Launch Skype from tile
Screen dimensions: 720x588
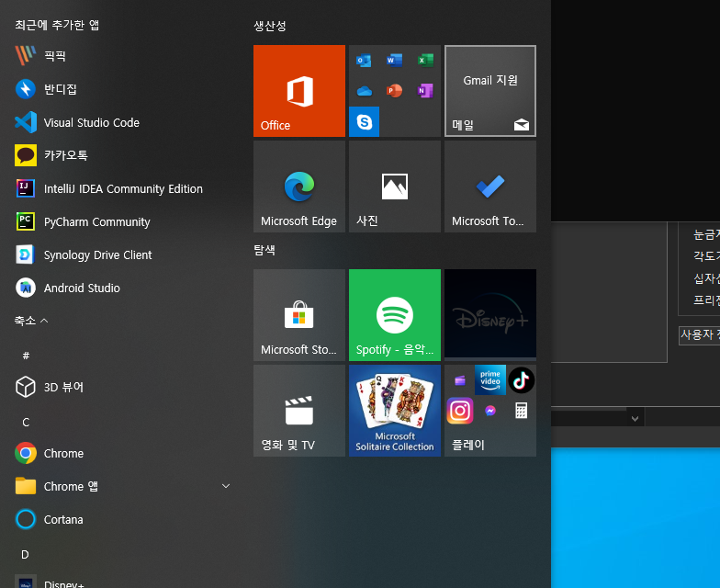(364, 121)
